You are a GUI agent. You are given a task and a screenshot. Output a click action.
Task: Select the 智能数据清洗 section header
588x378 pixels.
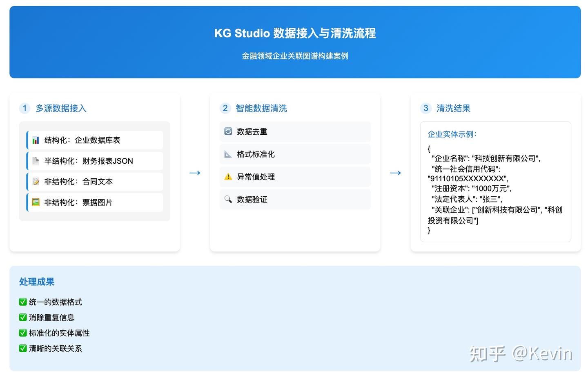[261, 108]
